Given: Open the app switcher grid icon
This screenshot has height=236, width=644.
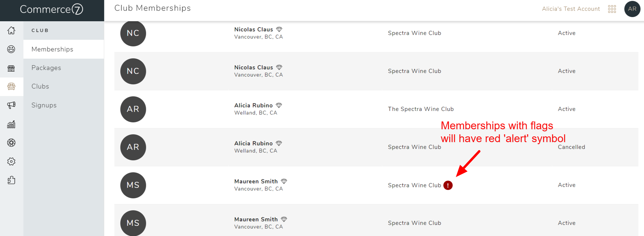Looking at the screenshot, I should tap(612, 9).
